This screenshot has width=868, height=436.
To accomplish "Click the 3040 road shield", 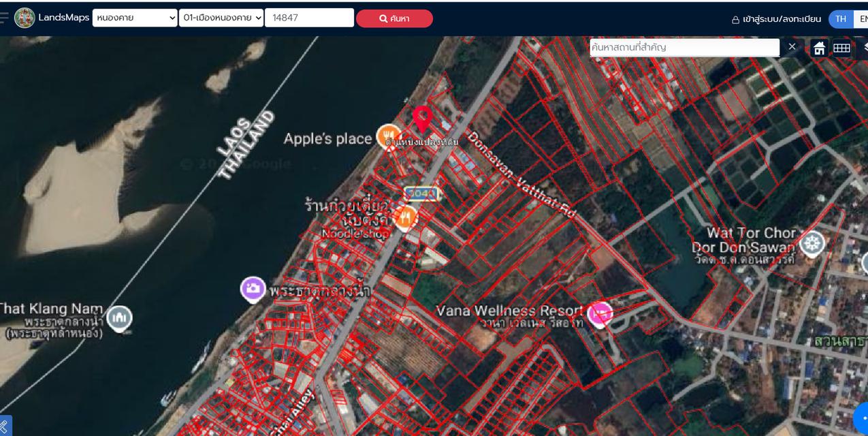I will [421, 194].
